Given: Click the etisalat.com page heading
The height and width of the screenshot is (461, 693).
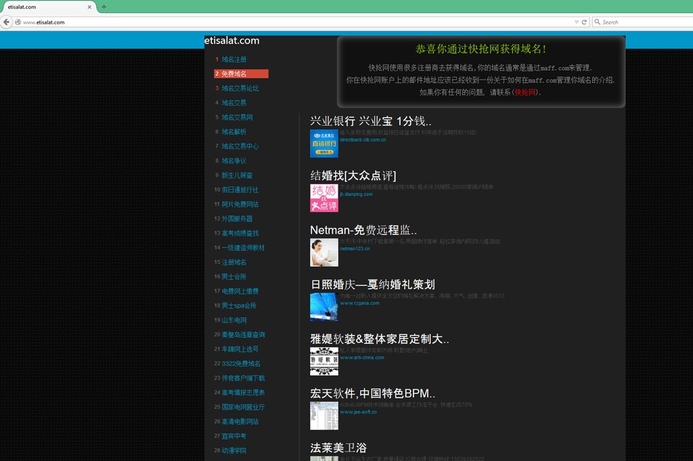Looking at the screenshot, I should point(232,41).
